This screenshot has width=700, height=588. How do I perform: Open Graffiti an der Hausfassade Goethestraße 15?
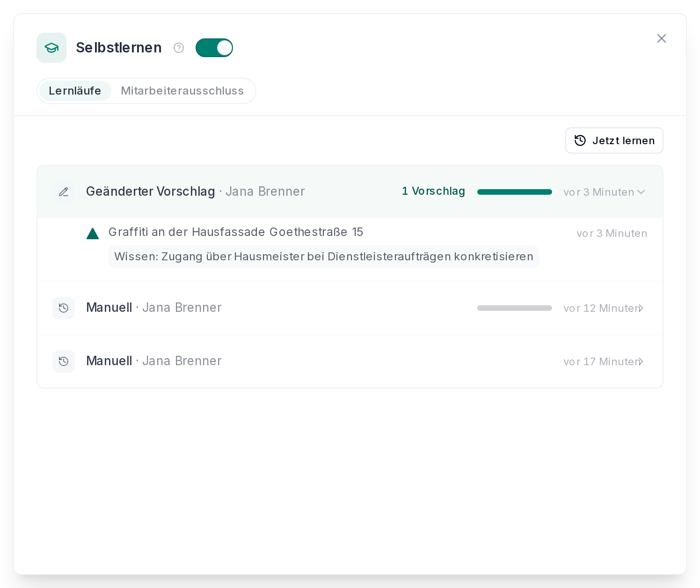[x=236, y=232]
